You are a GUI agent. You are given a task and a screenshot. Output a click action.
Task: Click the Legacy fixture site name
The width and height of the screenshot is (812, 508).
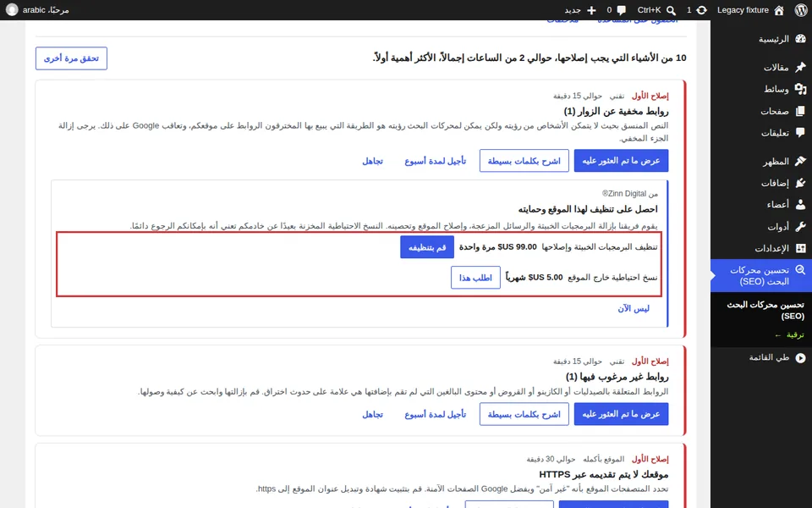[743, 10]
